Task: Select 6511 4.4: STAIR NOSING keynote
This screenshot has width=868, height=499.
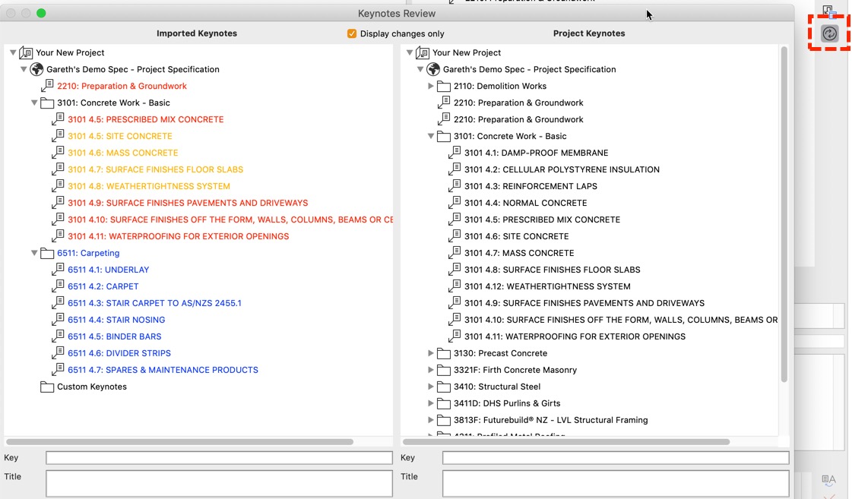Action: pyautogui.click(x=116, y=320)
